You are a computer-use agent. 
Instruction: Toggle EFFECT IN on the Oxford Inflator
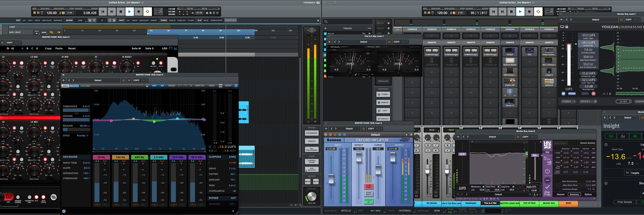[x=368, y=201]
